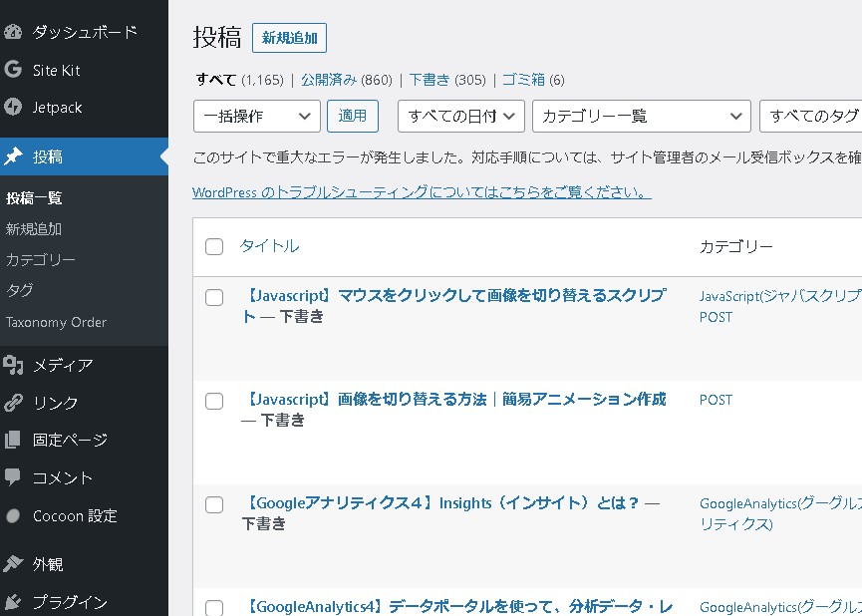Click the 新規追加 button next to 投稿 heading

[x=289, y=39]
